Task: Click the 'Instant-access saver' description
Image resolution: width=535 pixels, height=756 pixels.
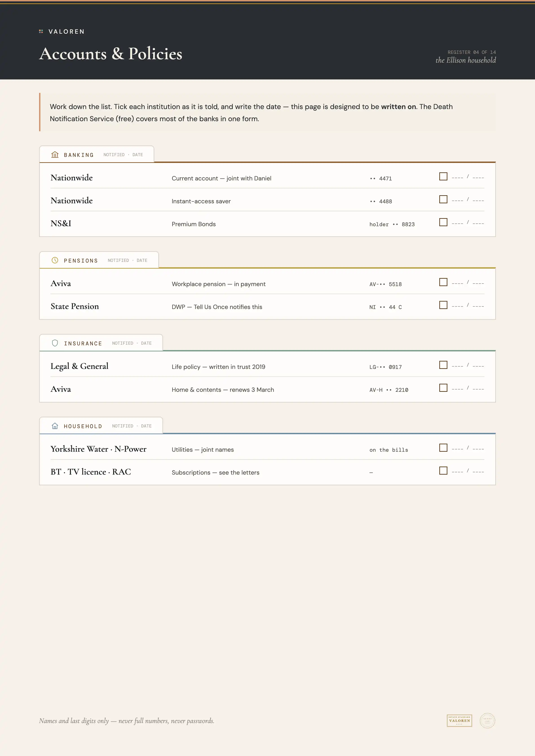Action: 201,201
